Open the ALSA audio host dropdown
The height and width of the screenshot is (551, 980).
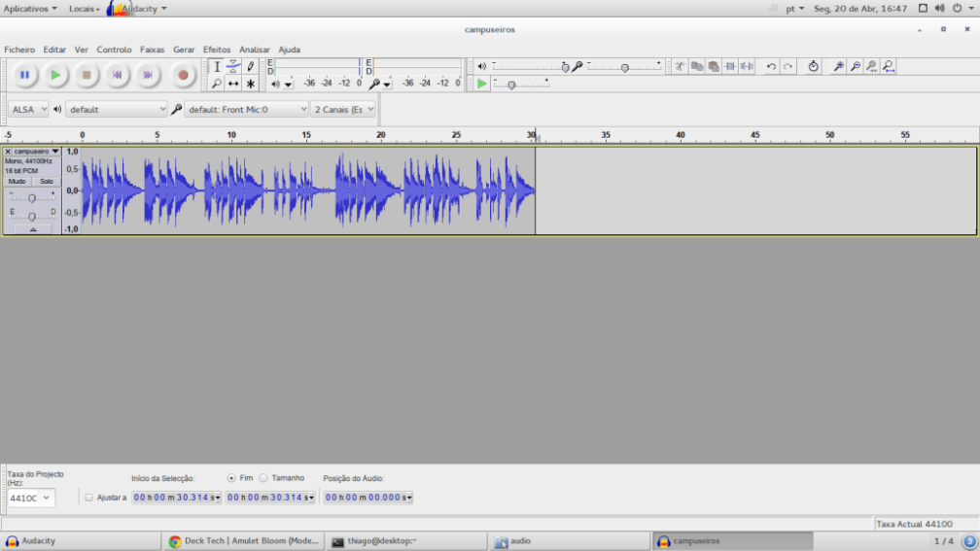pos(29,110)
